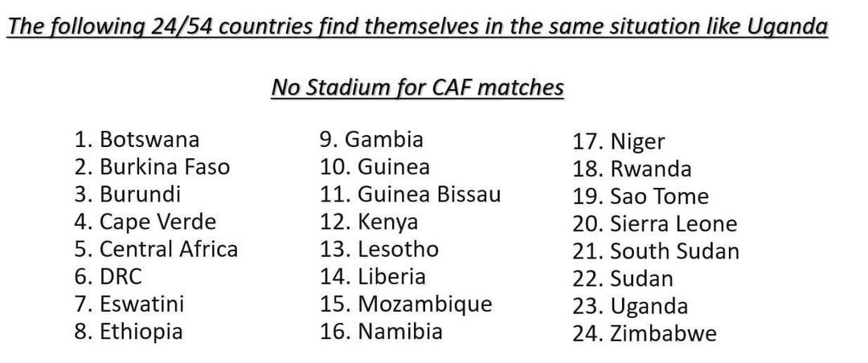This screenshot has height=363, width=868.
Task: Click on Burkina Faso in the list
Action: coord(152,167)
